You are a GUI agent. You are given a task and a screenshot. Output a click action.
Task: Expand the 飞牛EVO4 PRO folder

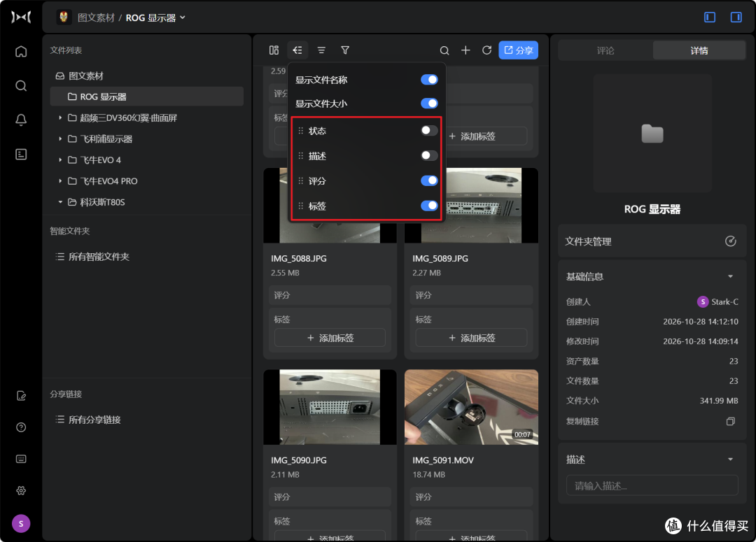[60, 181]
